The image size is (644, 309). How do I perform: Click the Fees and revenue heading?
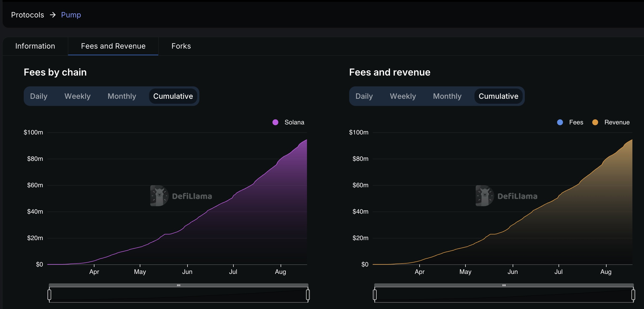[390, 72]
